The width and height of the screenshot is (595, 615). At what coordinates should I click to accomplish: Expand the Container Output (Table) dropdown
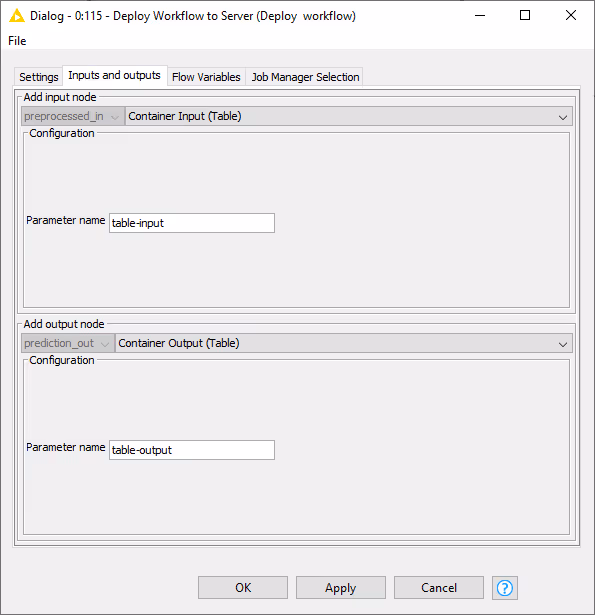pyautogui.click(x=344, y=343)
